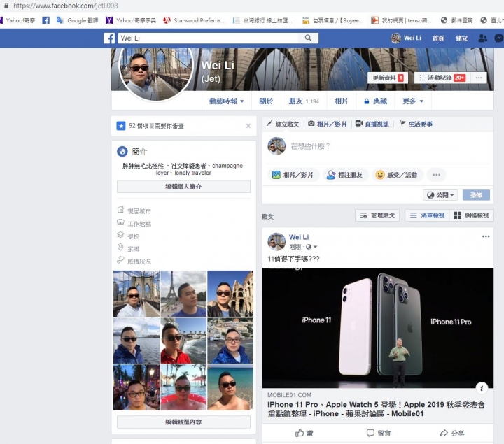Open the Archive tab with lock
504x444 pixels.
pos(375,101)
